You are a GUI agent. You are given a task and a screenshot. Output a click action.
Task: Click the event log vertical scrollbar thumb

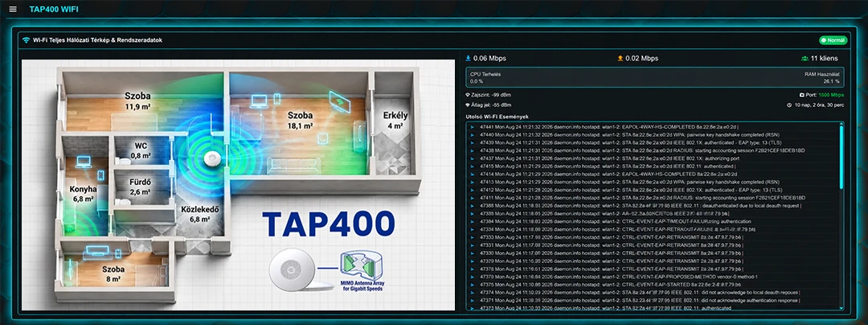(841, 155)
